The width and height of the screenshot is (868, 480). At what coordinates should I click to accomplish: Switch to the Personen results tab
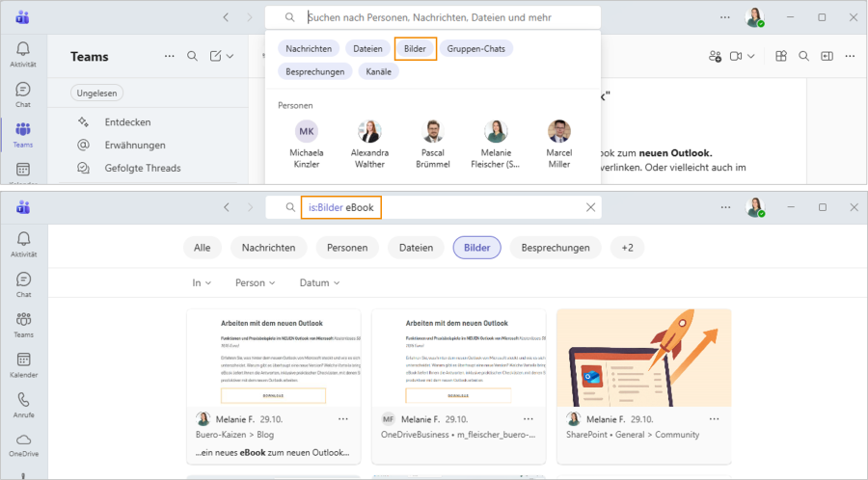[x=347, y=248]
